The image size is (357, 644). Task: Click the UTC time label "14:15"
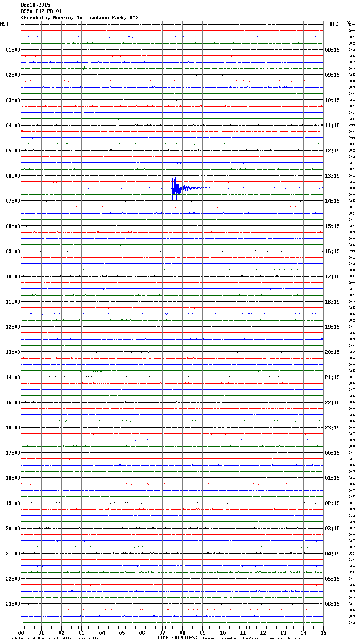click(x=332, y=201)
